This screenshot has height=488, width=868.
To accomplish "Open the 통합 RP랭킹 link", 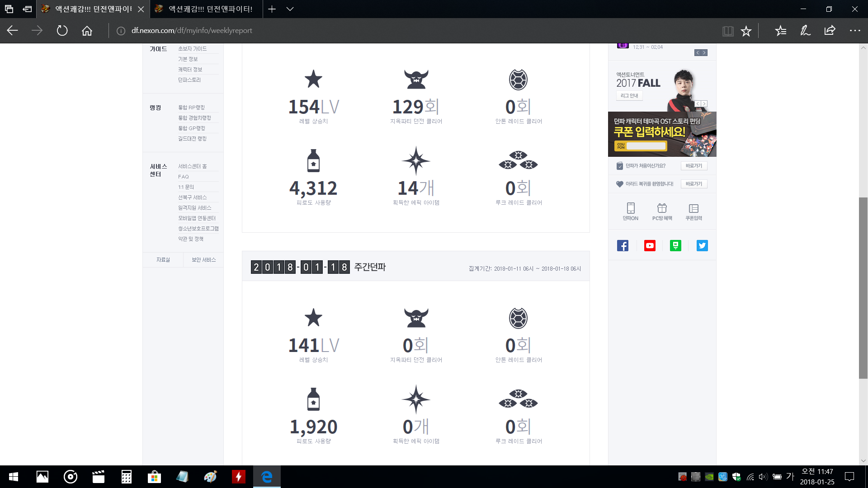I will [x=191, y=108].
